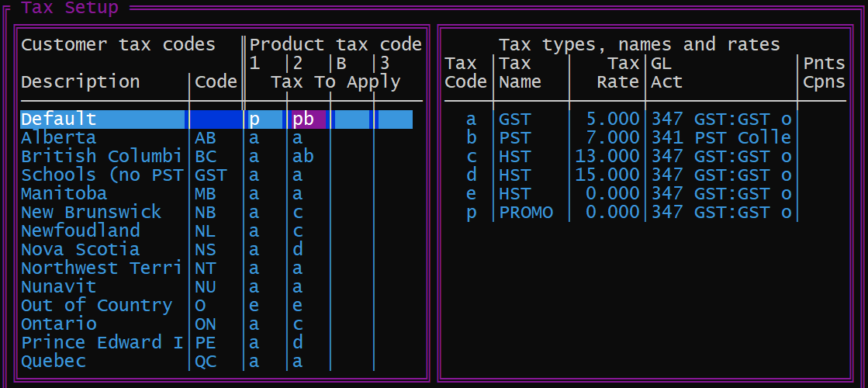The height and width of the screenshot is (388, 868).
Task: Click GL account 341 PST Colle
Action: [x=721, y=138]
